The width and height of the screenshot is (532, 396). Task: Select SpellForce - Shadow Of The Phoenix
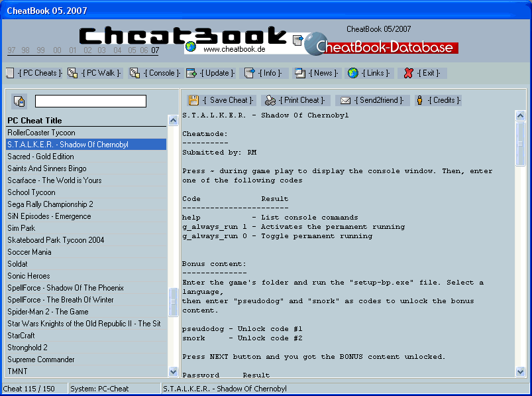pos(86,288)
